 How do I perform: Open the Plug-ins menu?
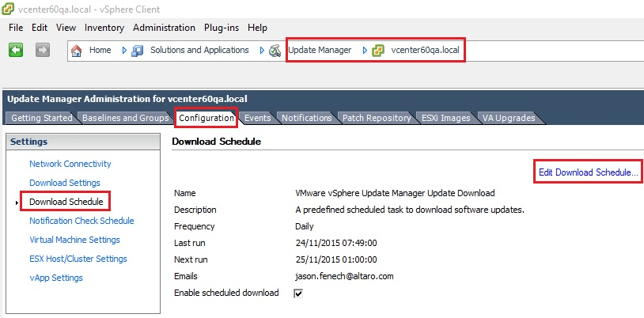click(222, 28)
